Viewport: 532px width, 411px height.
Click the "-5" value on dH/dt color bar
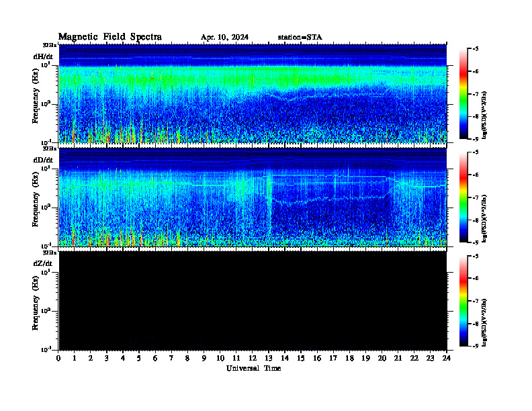[x=476, y=49]
